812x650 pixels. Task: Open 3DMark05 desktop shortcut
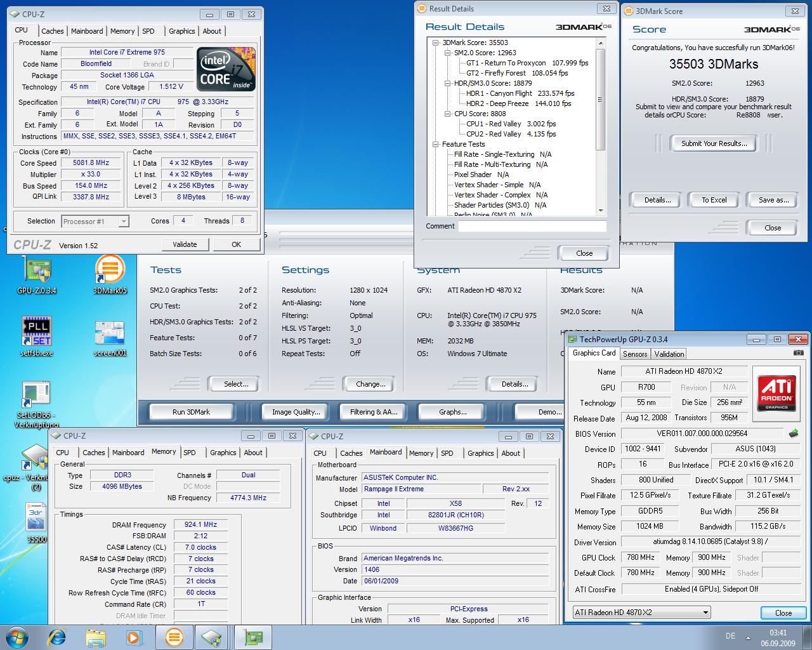110,276
